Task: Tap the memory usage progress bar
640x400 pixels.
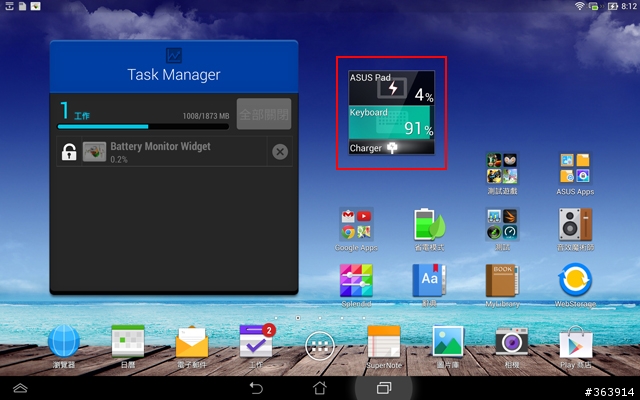Action: tap(143, 127)
